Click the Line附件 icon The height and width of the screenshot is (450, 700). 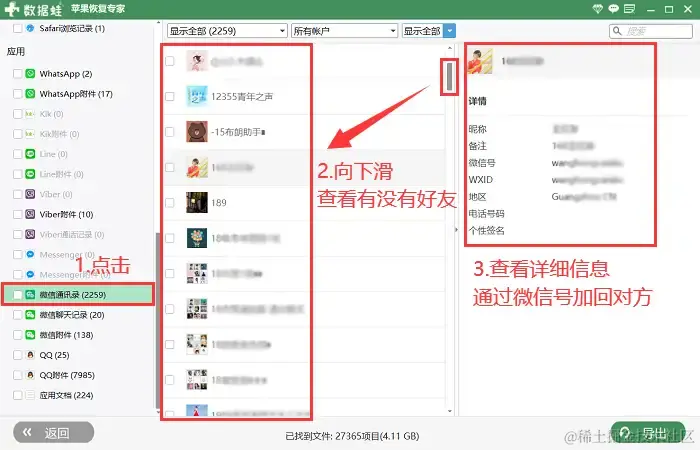click(30, 174)
